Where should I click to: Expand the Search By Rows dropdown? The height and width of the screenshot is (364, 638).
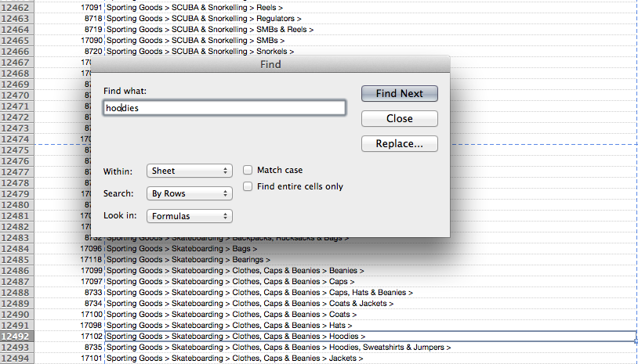pyautogui.click(x=189, y=194)
